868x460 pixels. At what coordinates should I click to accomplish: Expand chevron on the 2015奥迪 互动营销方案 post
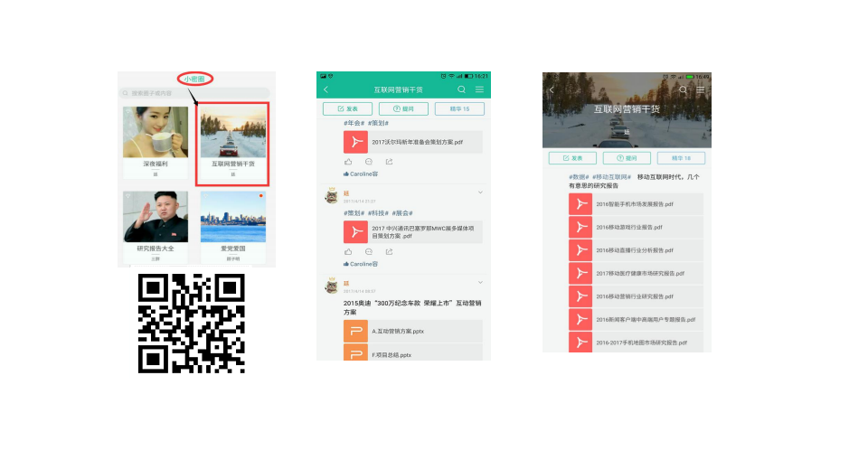[x=480, y=282]
